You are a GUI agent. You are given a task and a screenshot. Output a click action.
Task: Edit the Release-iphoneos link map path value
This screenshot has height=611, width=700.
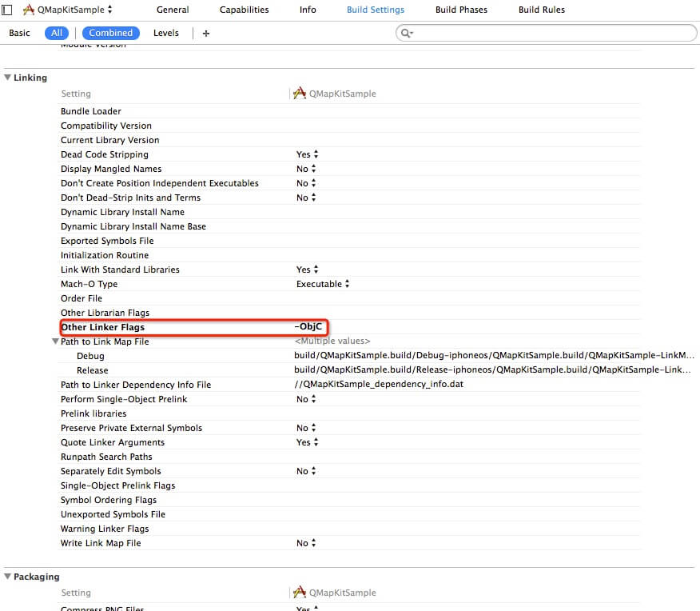coord(492,369)
